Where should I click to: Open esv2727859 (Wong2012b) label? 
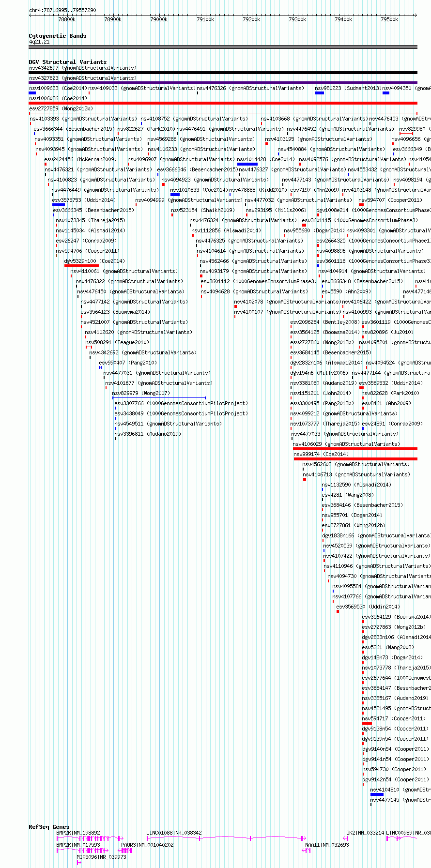pos(61,108)
